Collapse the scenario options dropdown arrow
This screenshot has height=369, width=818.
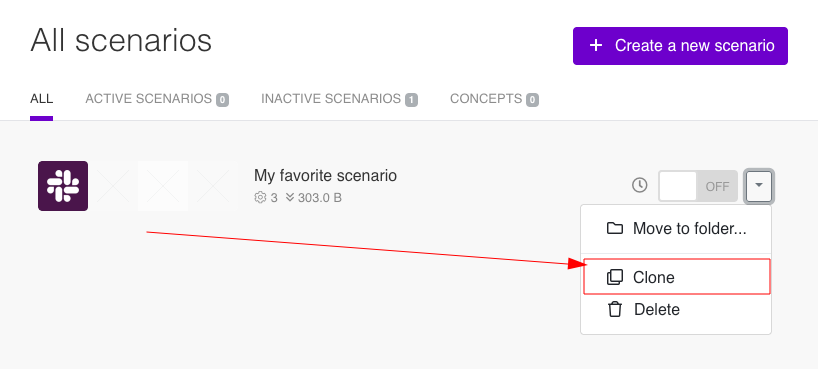[x=759, y=186]
